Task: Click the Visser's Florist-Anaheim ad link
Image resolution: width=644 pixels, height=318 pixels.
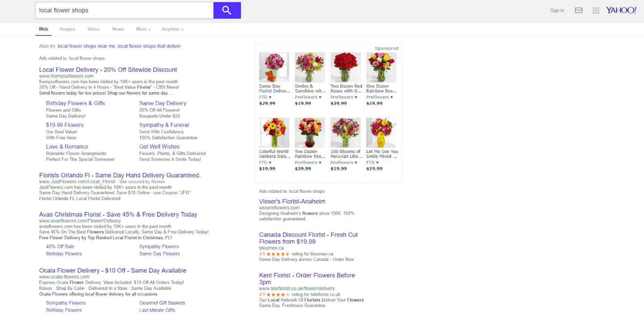Action: (x=292, y=201)
